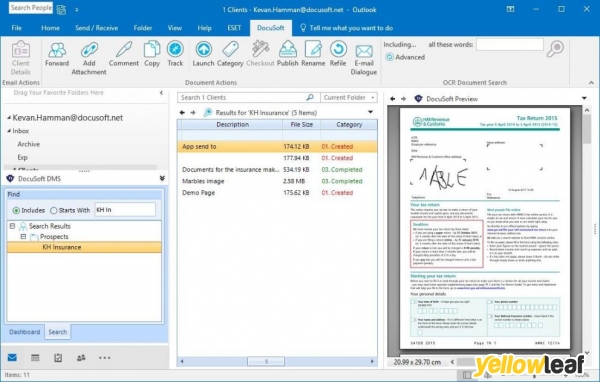Sort by Category column
Viewport: 600px width, 382px height.
coord(349,124)
